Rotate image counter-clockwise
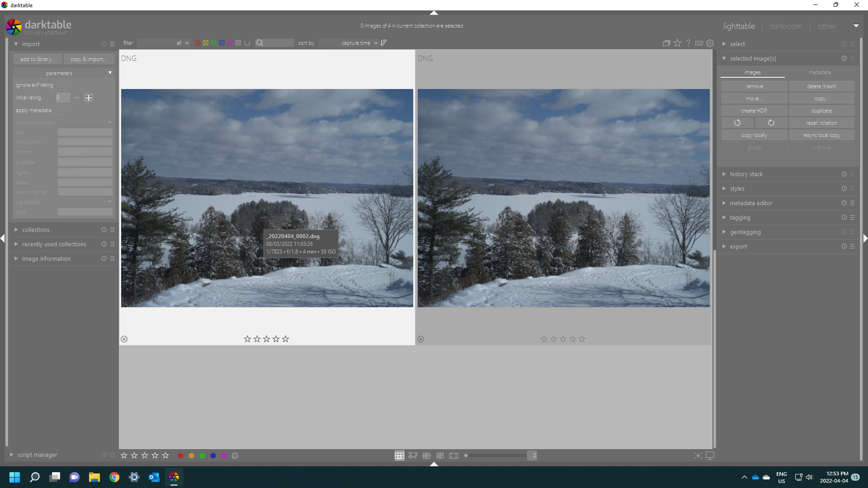The image size is (868, 488). (737, 123)
